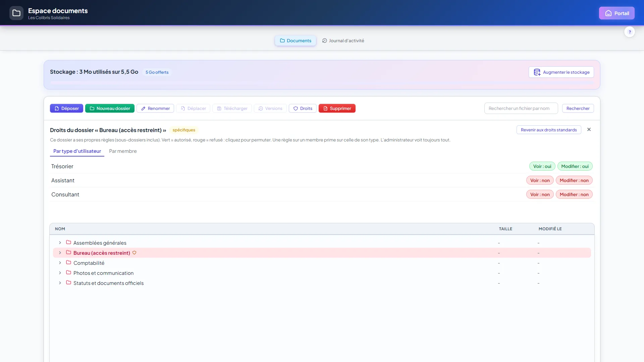The image size is (644, 362).
Task: Open Droits shield button in toolbar
Action: 303,108
